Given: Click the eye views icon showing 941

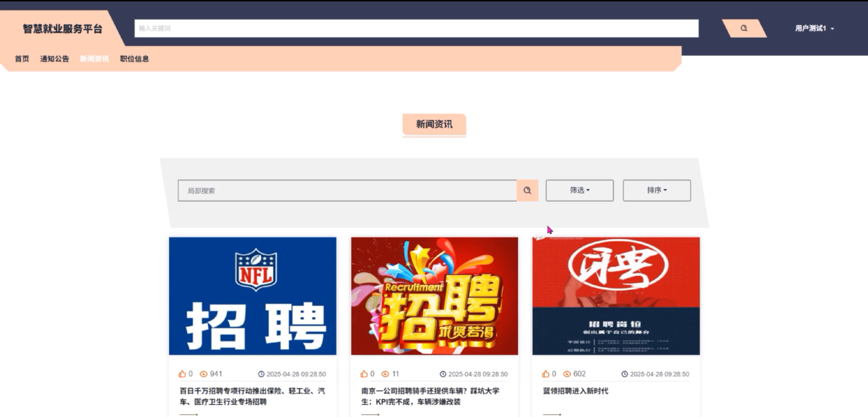Looking at the screenshot, I should 204,374.
